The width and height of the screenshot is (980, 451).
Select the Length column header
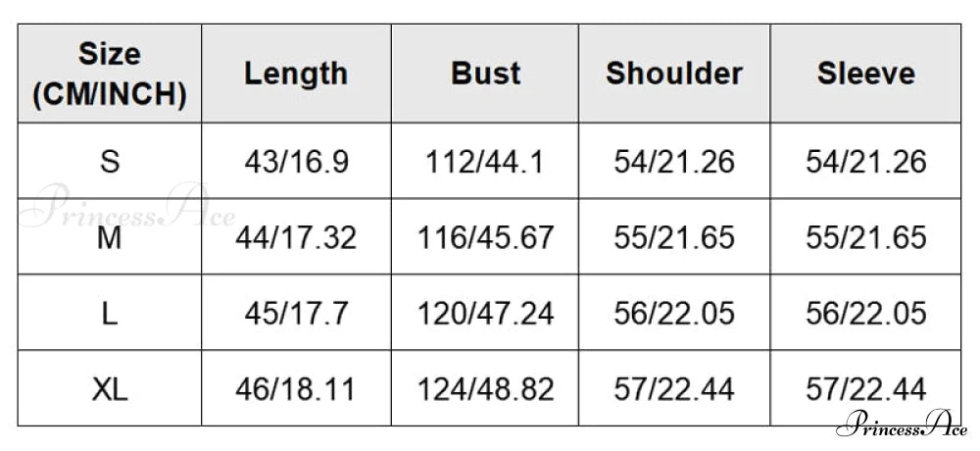[x=296, y=74]
